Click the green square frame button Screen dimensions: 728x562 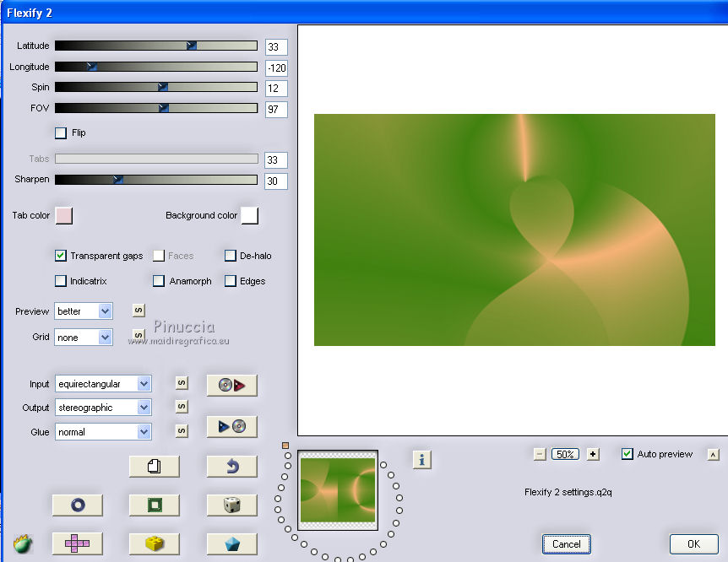(155, 505)
